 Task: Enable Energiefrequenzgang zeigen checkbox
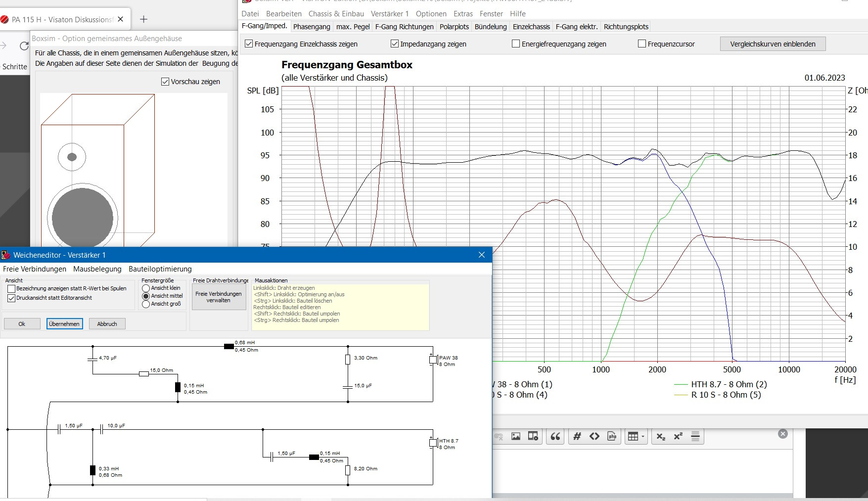pos(516,44)
